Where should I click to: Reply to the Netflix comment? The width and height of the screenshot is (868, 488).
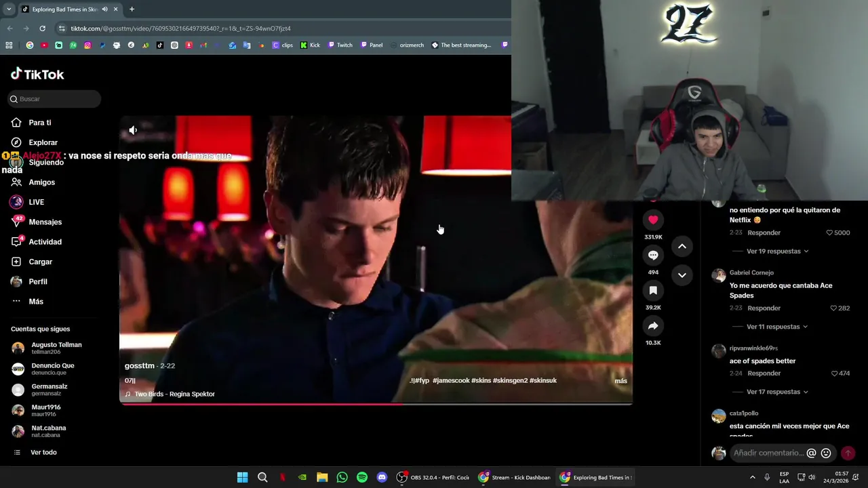click(x=764, y=232)
